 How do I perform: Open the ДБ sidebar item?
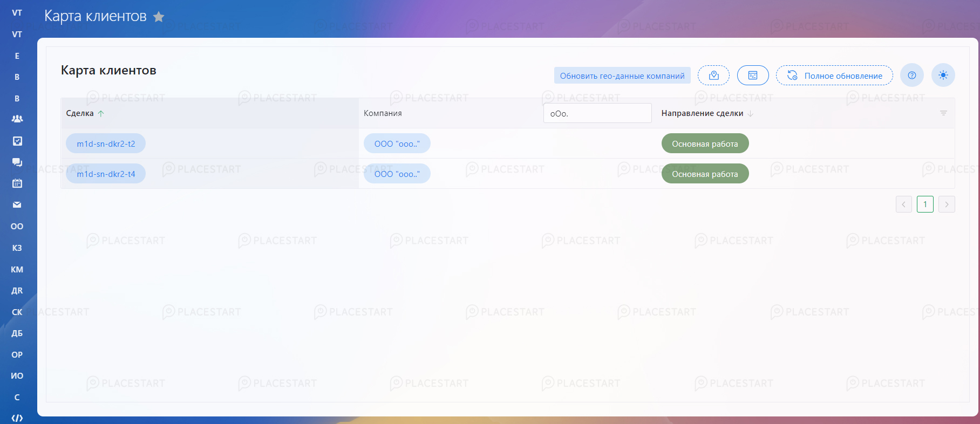[17, 333]
